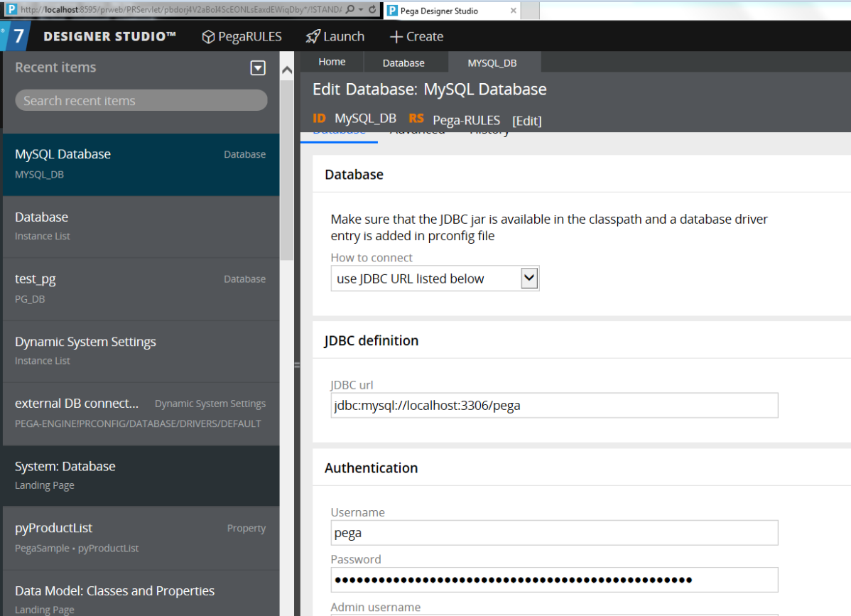Click the Pega-RULES ruleset name
The image size is (851, 616).
point(466,120)
